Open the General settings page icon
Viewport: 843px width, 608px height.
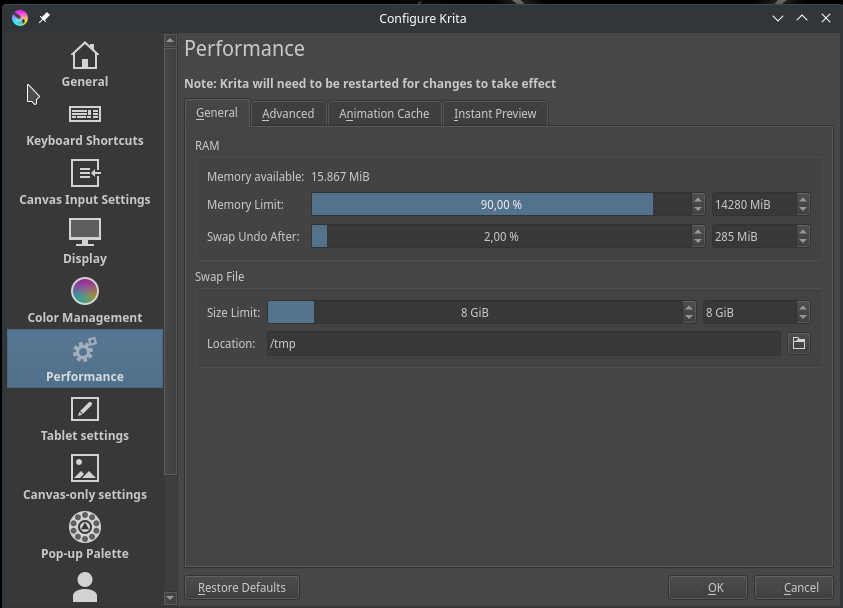click(85, 56)
